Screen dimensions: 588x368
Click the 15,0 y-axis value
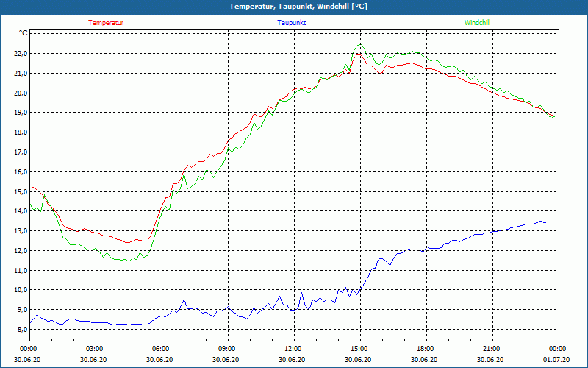[21, 191]
